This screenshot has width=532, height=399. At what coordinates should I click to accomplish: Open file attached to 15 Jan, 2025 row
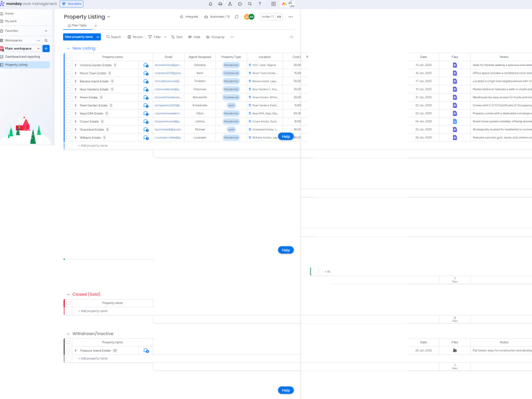pyautogui.click(x=455, y=65)
